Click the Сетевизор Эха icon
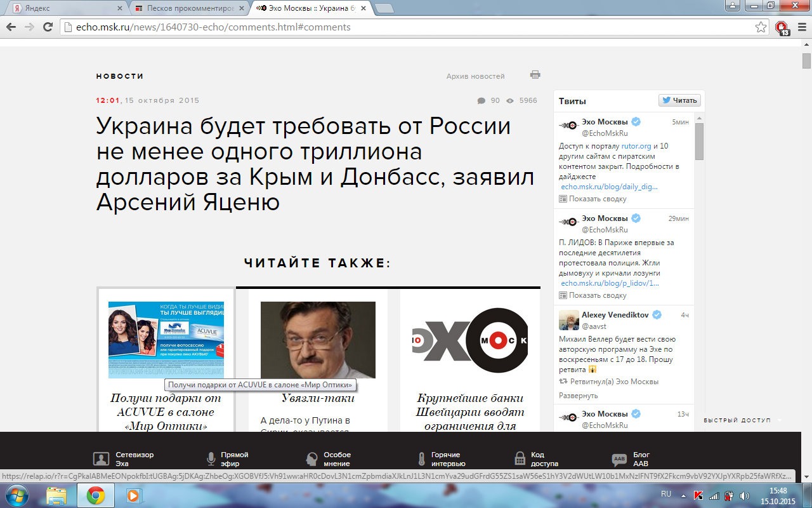Screen dimensions: 812x508 101,458
